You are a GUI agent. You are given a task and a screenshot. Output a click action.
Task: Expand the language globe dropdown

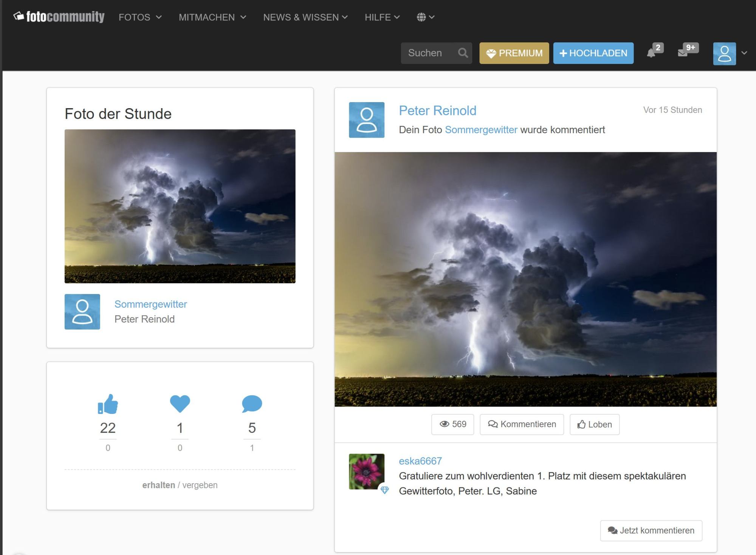pyautogui.click(x=426, y=17)
